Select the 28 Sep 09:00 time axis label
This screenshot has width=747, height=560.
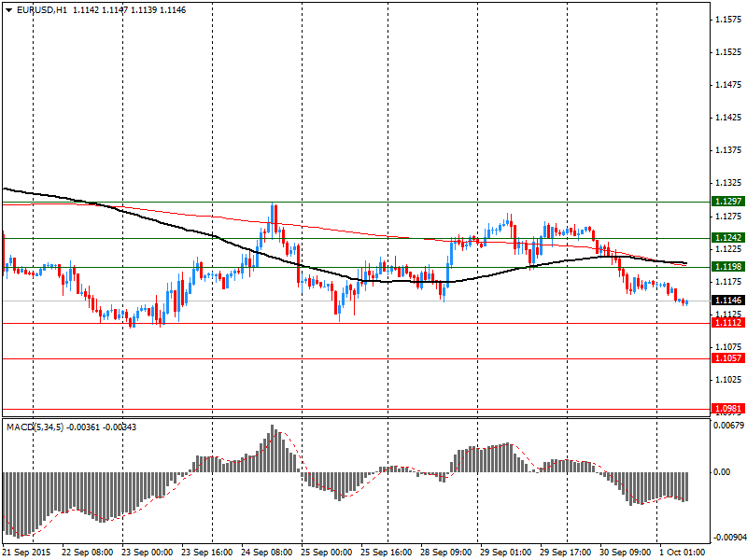click(446, 553)
